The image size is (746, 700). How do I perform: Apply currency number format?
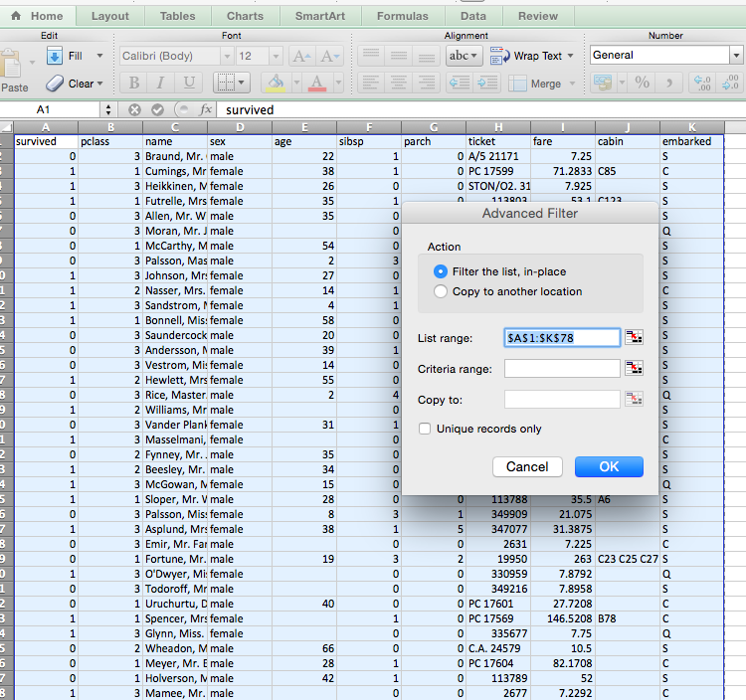603,84
